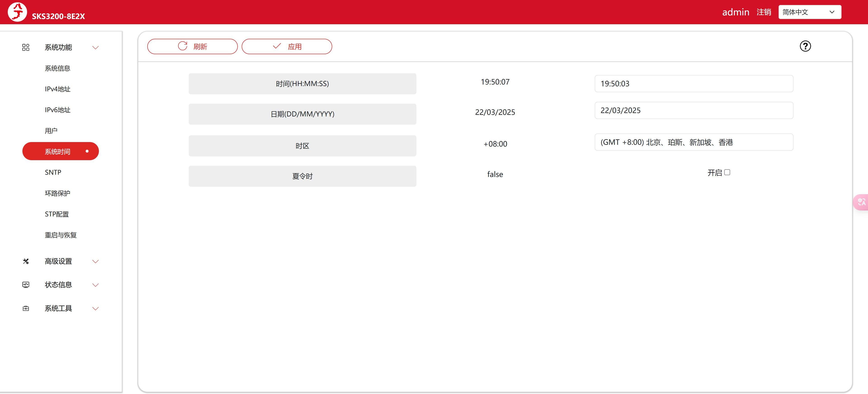Click the 系统工具 menu heading

(x=58, y=309)
